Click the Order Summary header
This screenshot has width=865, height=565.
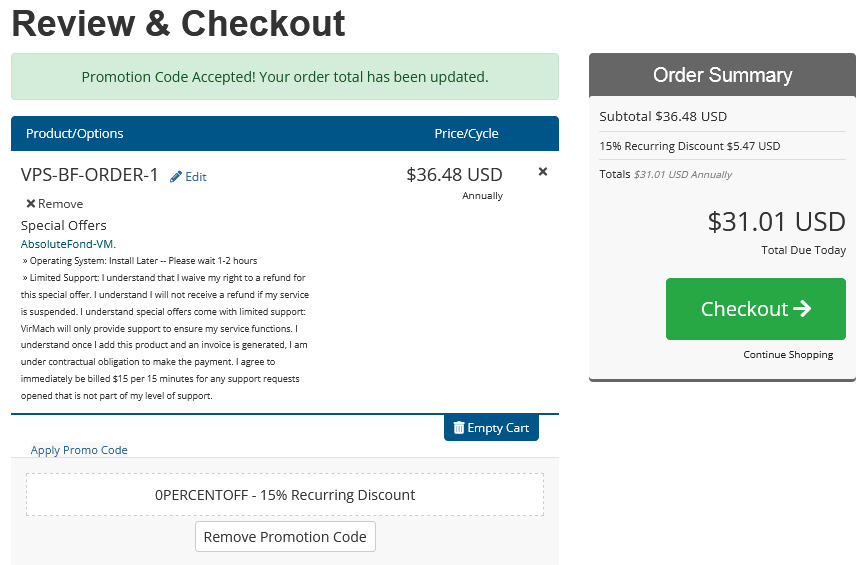pyautogui.click(x=722, y=74)
